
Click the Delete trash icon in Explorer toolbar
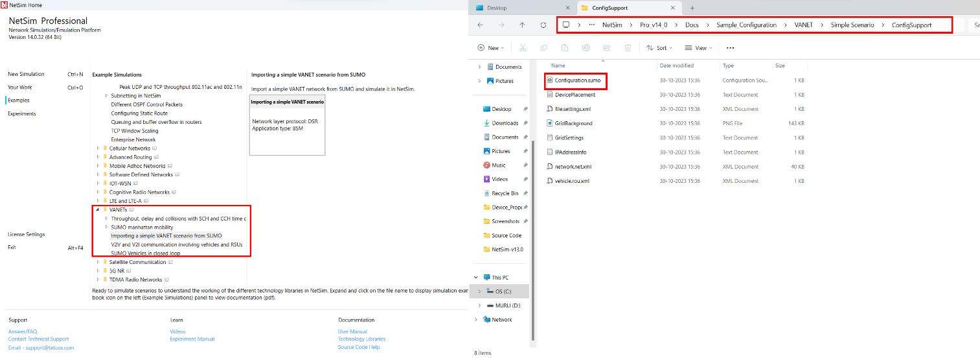(x=628, y=48)
